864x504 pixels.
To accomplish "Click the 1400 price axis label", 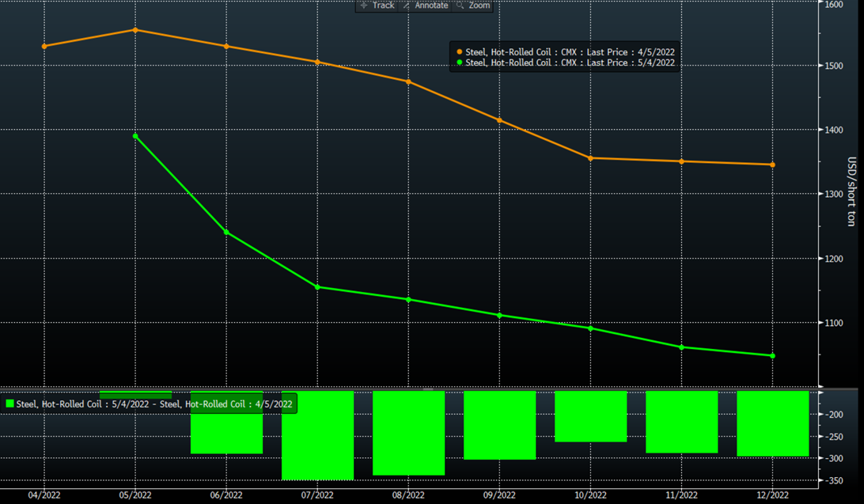I will (834, 130).
